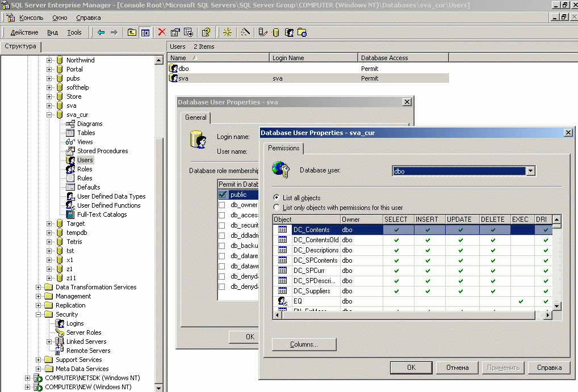Click the Up one level folder icon

(x=132, y=32)
